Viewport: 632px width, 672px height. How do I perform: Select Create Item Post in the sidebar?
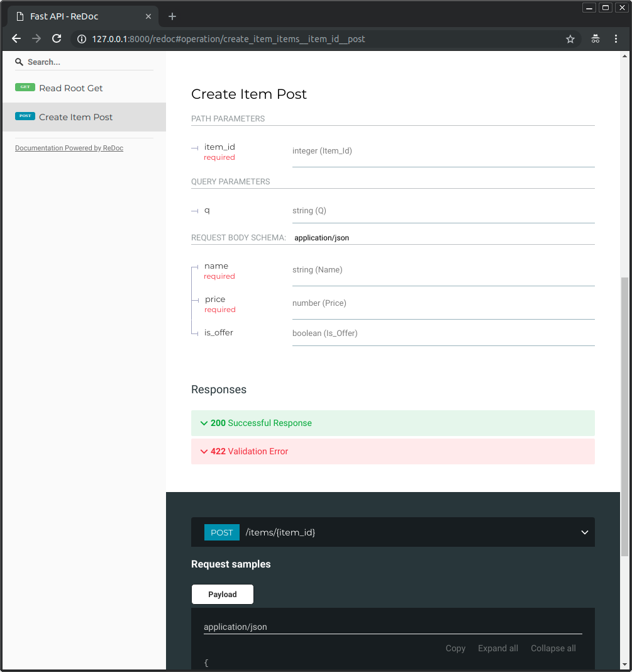pos(75,117)
